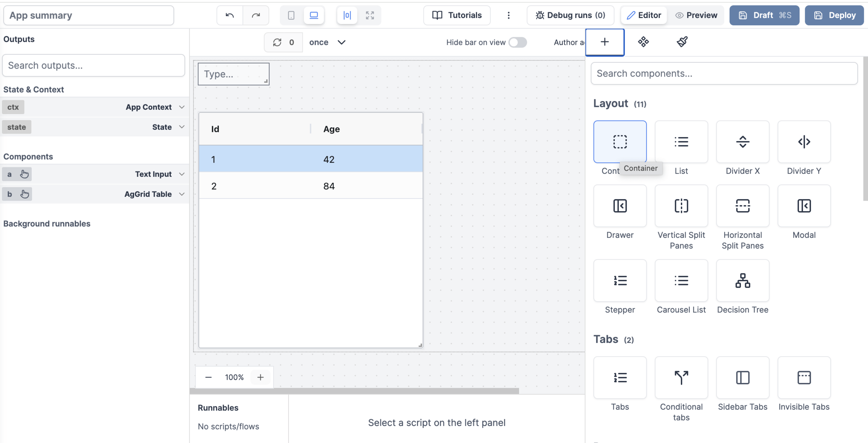
Task: Add a Conditional tabs component
Action: point(681,378)
